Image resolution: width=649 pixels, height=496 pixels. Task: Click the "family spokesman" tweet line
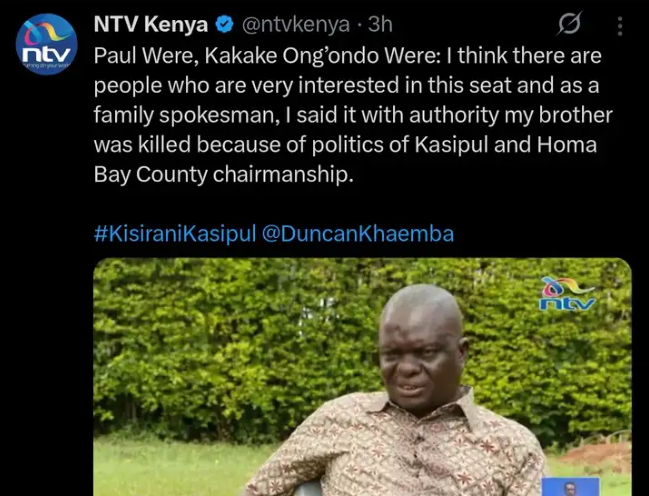click(353, 115)
